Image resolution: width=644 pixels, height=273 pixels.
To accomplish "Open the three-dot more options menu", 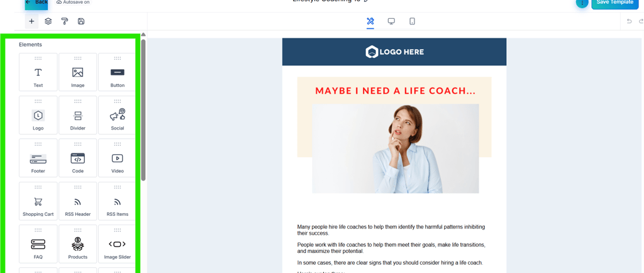I will 582,3.
